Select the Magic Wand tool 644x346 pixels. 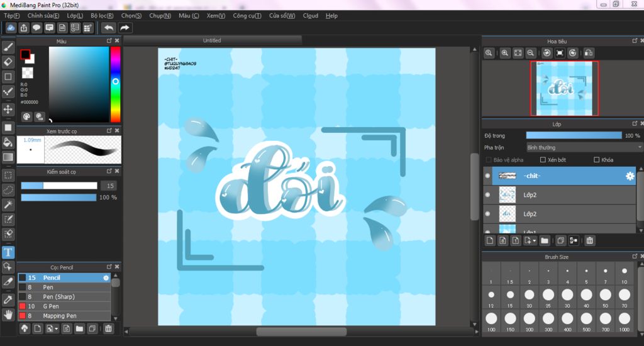(x=8, y=204)
